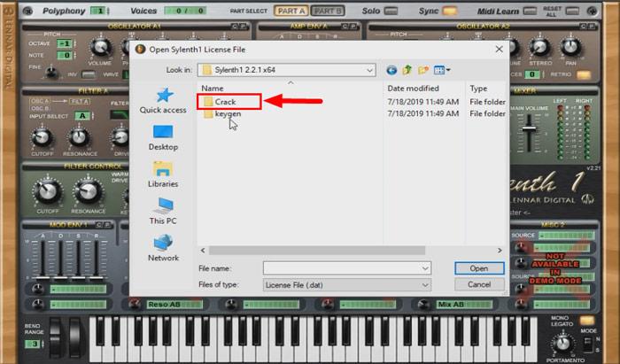Toggle Oscillator A2 Retrig switch
The image size is (620, 364).
[x=583, y=74]
